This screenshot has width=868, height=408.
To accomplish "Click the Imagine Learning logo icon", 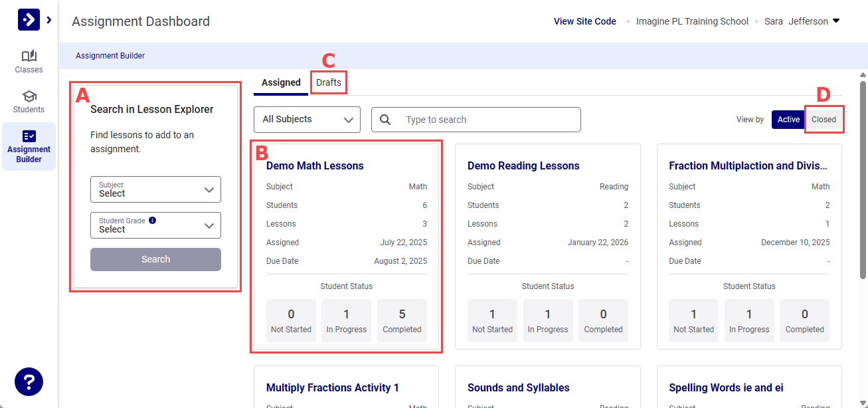I will point(28,20).
